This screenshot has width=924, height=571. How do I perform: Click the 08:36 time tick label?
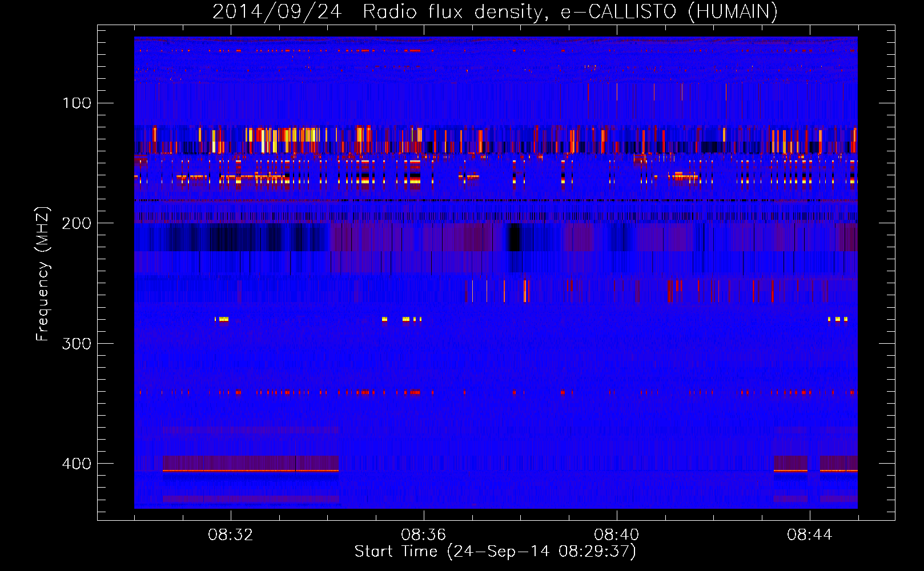(424, 535)
